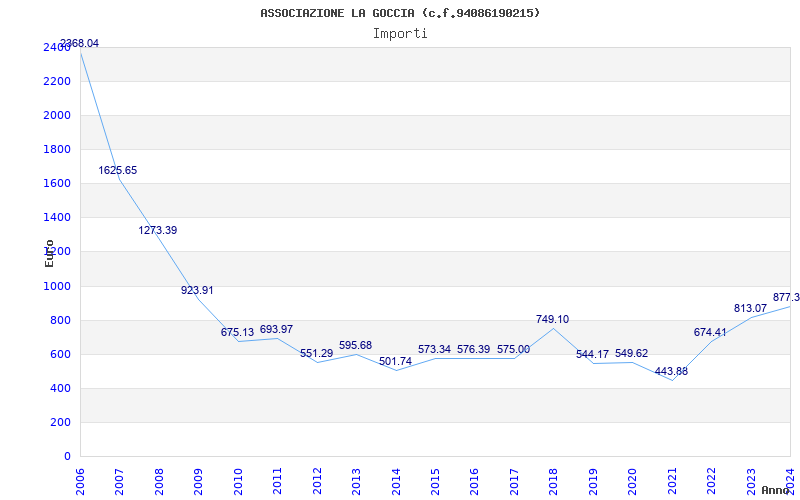Click the 600 y-axis tick label

click(x=61, y=354)
